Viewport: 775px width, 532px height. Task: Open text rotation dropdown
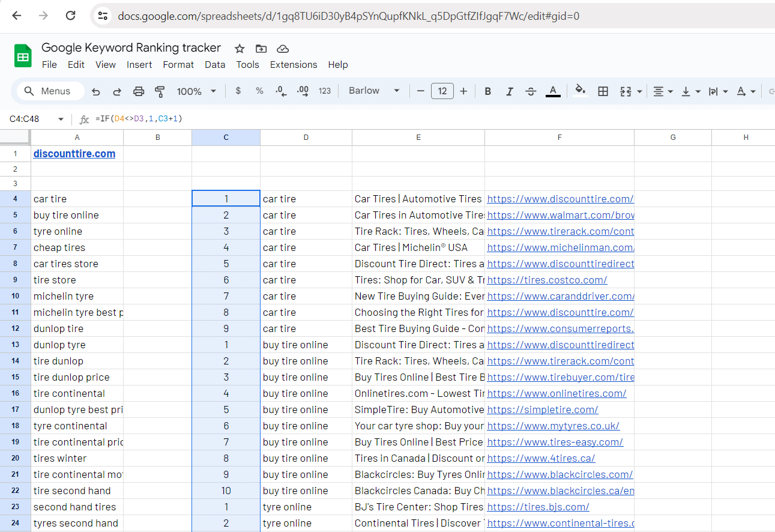coord(746,91)
